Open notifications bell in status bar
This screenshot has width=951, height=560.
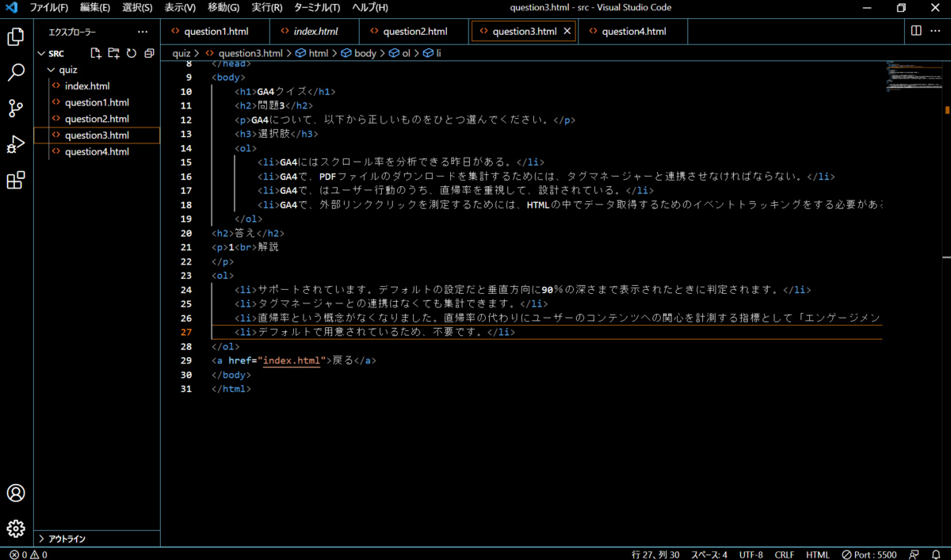[x=936, y=554]
